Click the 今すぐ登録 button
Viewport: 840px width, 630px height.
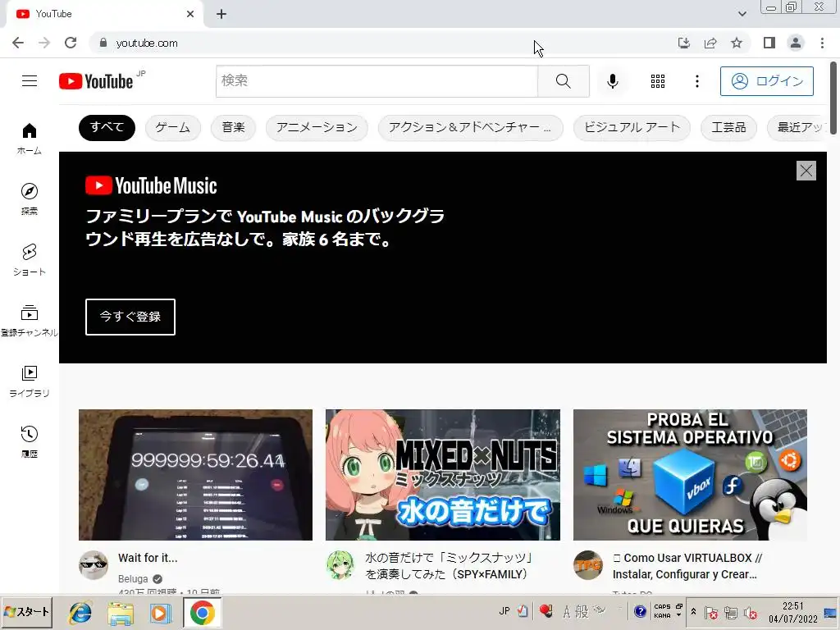pos(130,317)
